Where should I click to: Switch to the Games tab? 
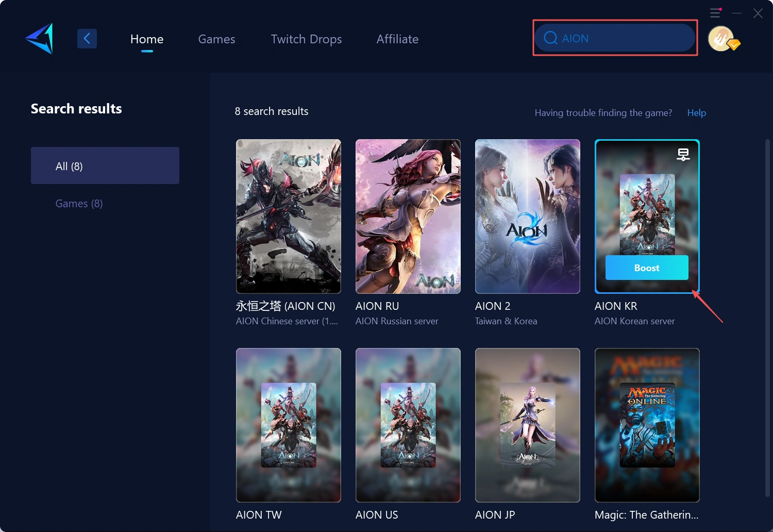[216, 39]
